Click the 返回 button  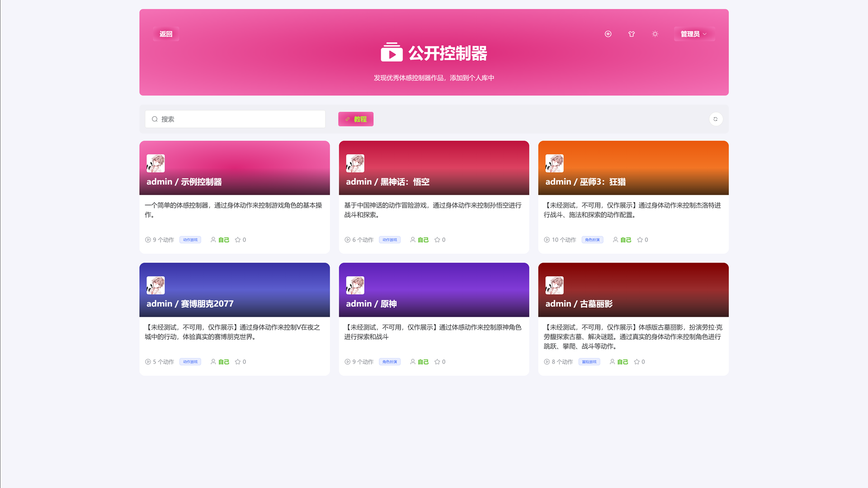[165, 33]
